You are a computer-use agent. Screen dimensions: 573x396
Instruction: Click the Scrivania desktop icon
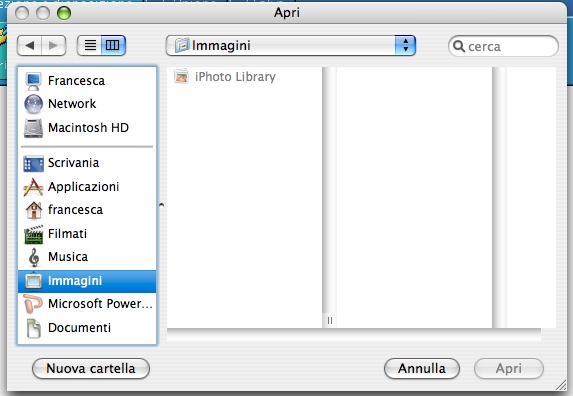pyautogui.click(x=33, y=163)
